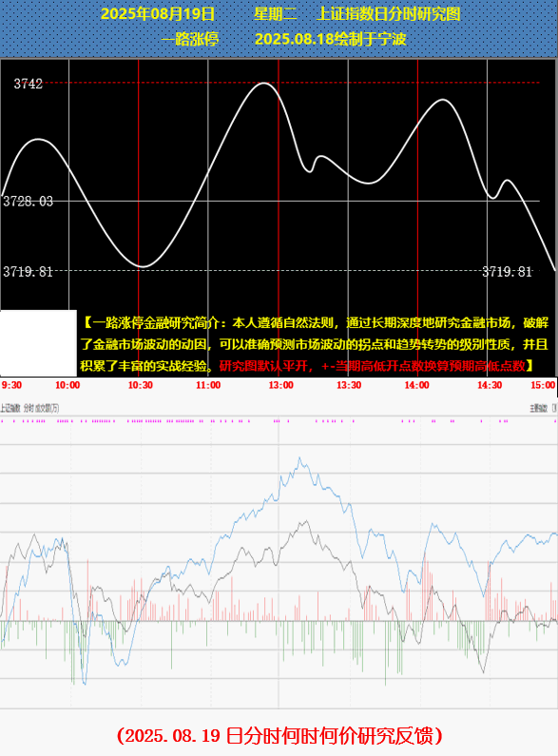Click the 13:30 time axis label

coord(349,385)
